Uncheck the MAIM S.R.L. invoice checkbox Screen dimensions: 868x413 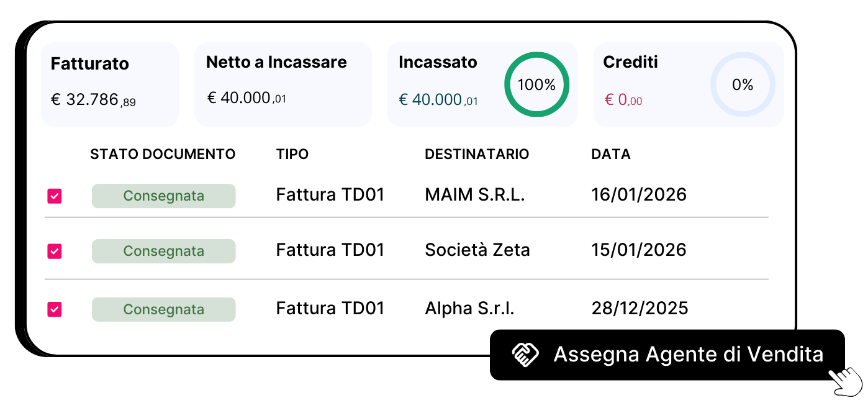click(x=54, y=196)
